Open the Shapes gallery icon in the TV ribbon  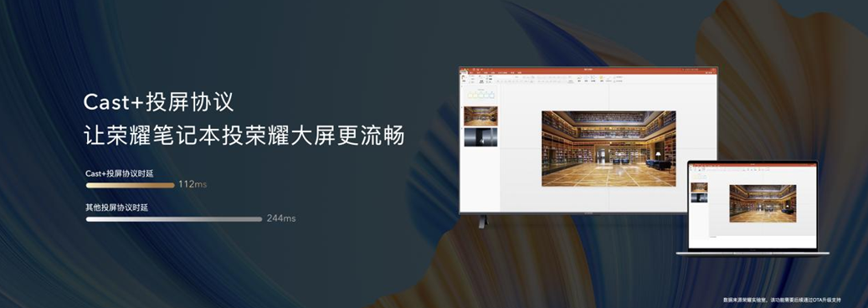579,79
